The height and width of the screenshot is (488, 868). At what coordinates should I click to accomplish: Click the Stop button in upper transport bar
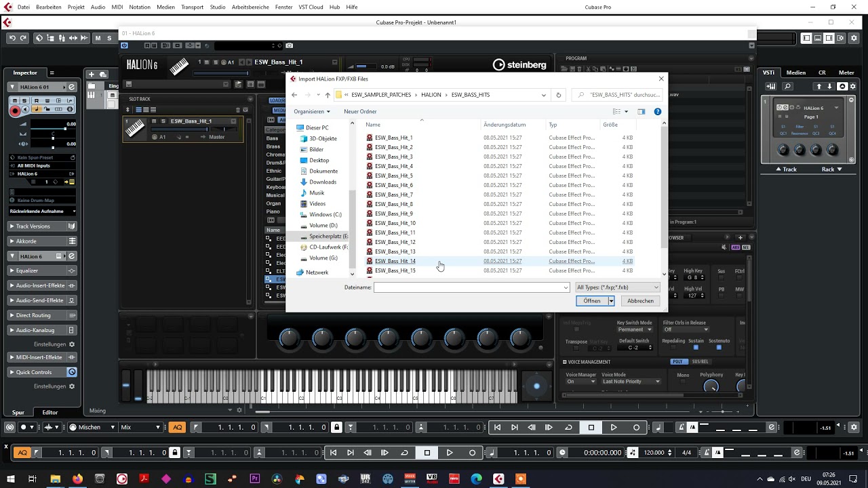591,427
